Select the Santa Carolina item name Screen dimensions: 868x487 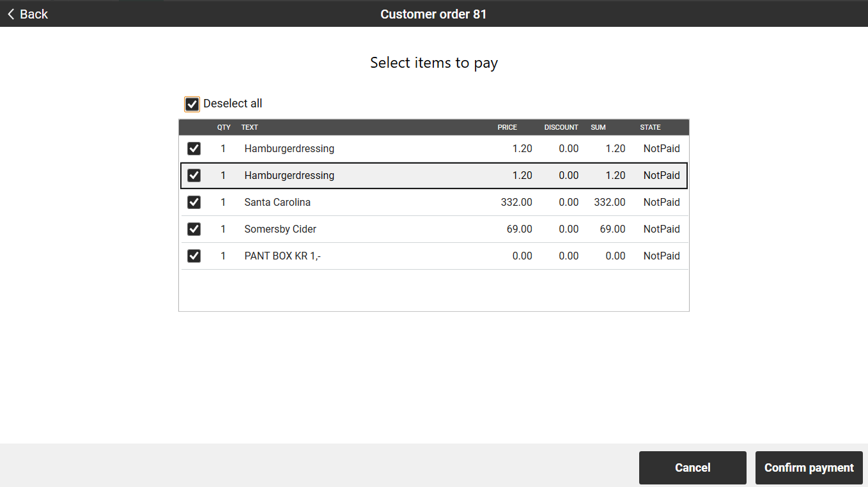tap(277, 203)
